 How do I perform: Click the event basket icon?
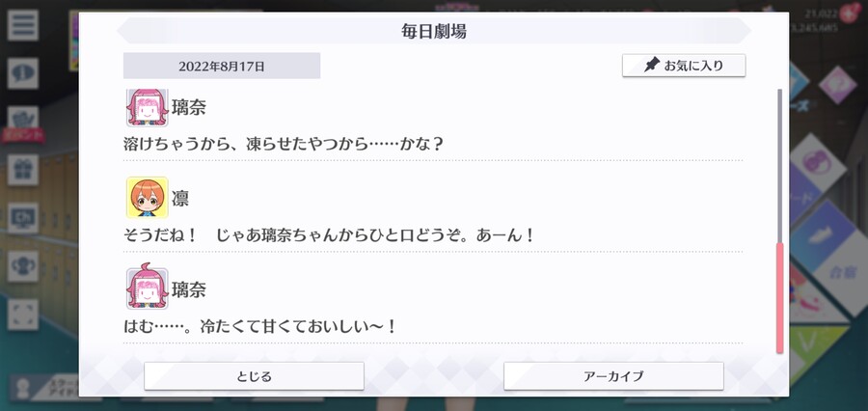tap(23, 121)
